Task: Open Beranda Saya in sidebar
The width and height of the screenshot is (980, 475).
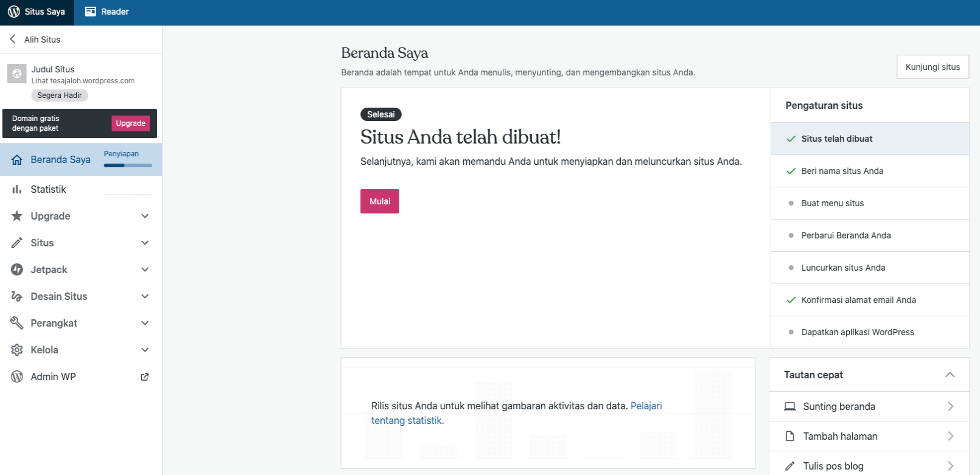Action: coord(60,160)
